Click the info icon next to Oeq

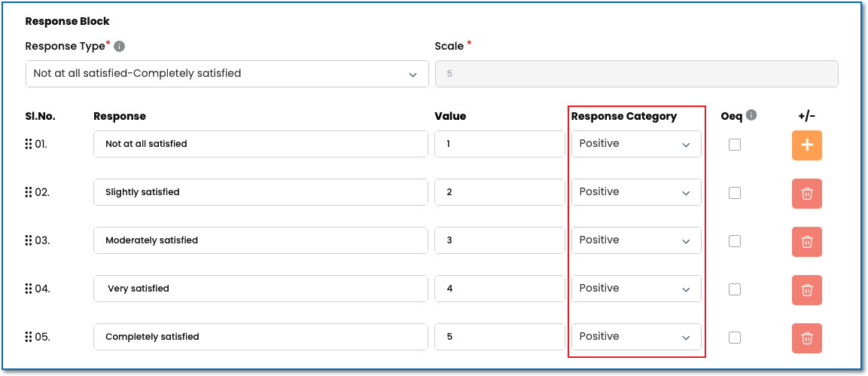(751, 116)
